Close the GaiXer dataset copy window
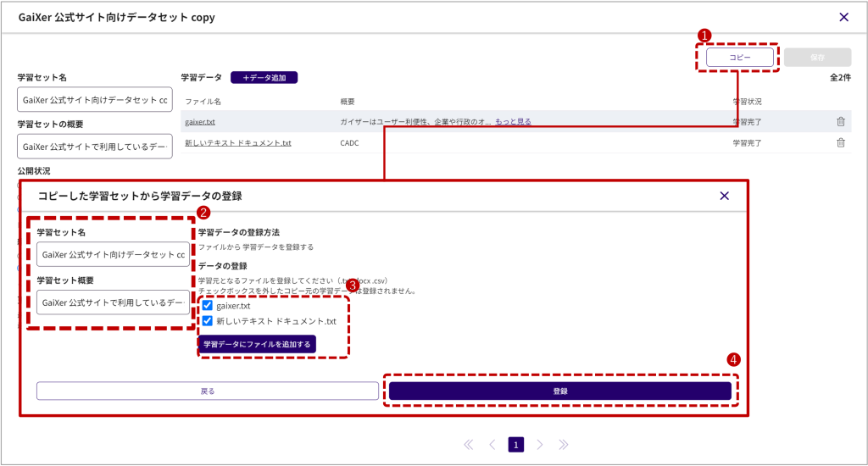Screen dimensions: 868x466 click(843, 17)
